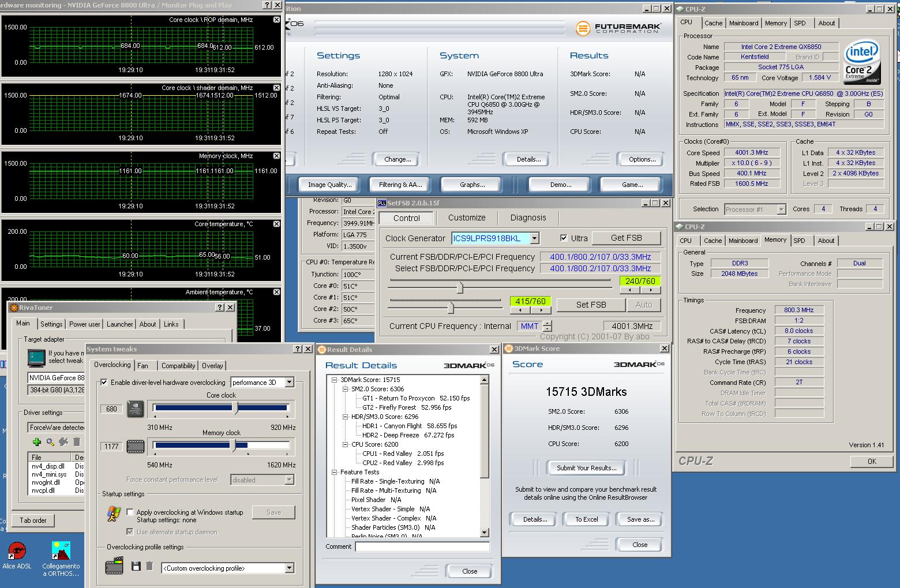Click the Get FSB button
Image resolution: width=900 pixels, height=588 pixels.
point(626,238)
